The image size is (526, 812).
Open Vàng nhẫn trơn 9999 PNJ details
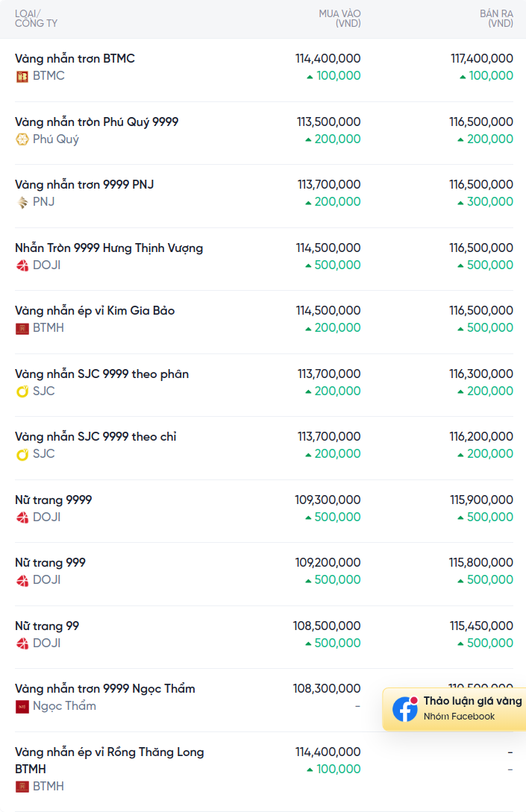(x=84, y=184)
